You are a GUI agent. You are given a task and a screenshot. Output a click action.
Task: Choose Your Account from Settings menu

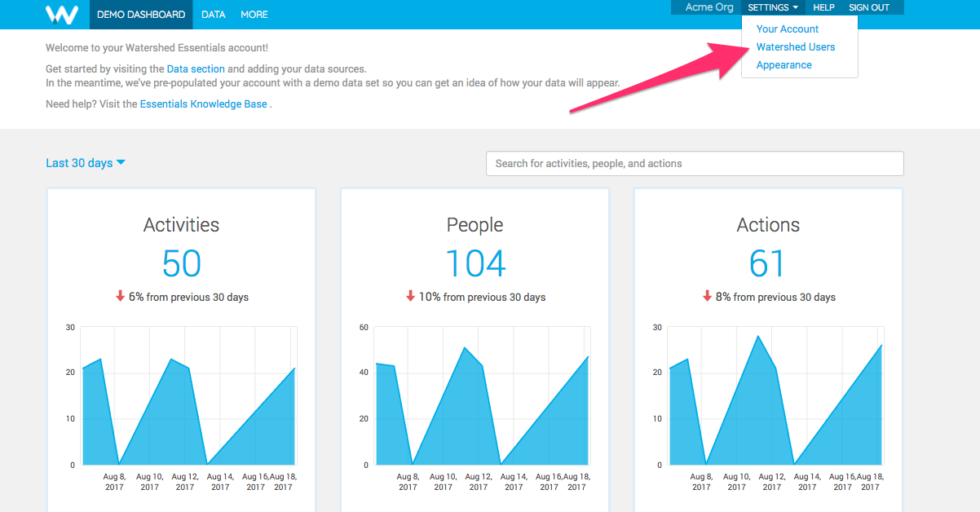[x=788, y=29]
